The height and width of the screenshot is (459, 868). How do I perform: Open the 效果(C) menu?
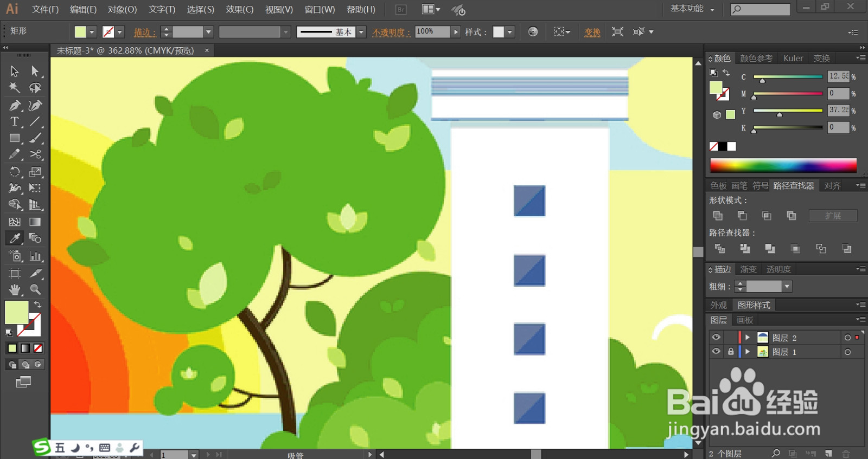240,9
